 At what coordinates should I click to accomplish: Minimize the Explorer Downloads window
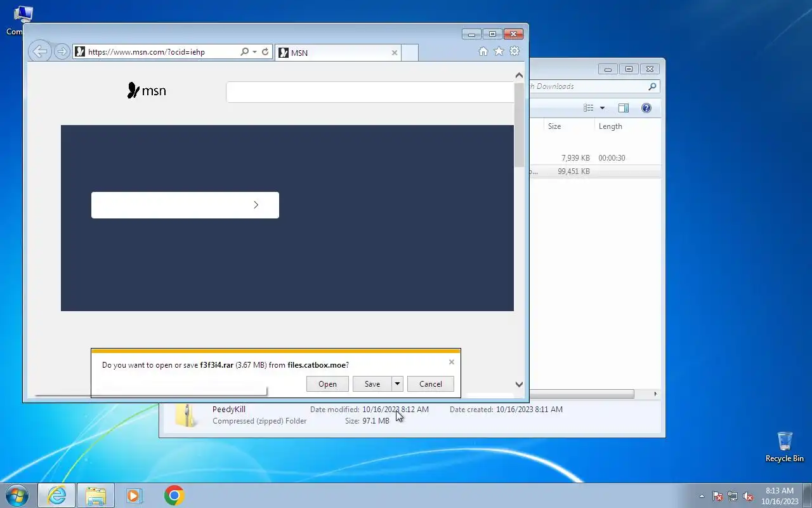point(608,69)
